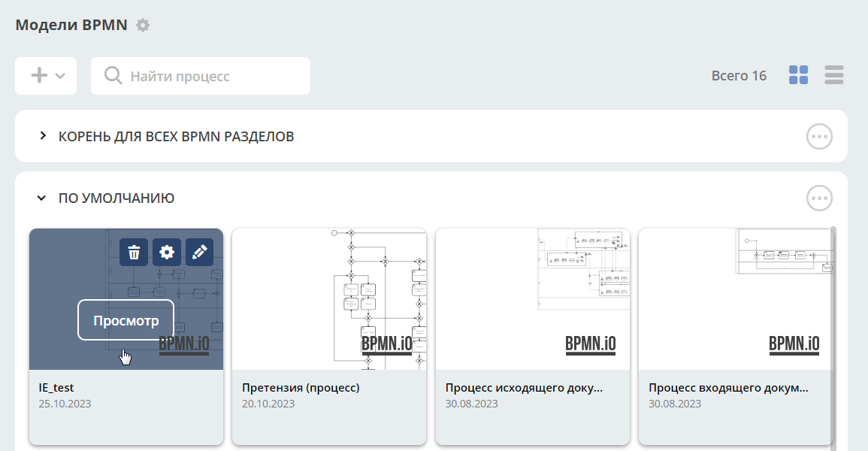868x451 pixels.
Task: Focus the Найти процесс search field
Action: pos(201,76)
